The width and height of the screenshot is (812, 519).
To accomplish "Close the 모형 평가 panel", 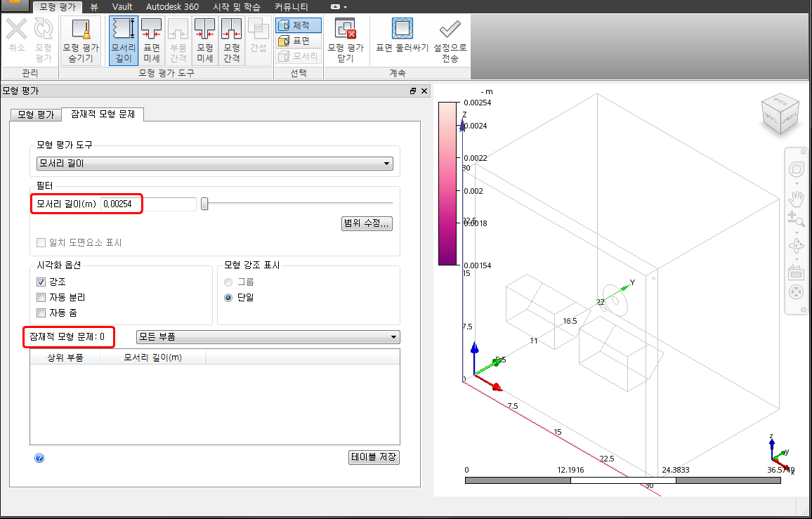I will [x=424, y=91].
